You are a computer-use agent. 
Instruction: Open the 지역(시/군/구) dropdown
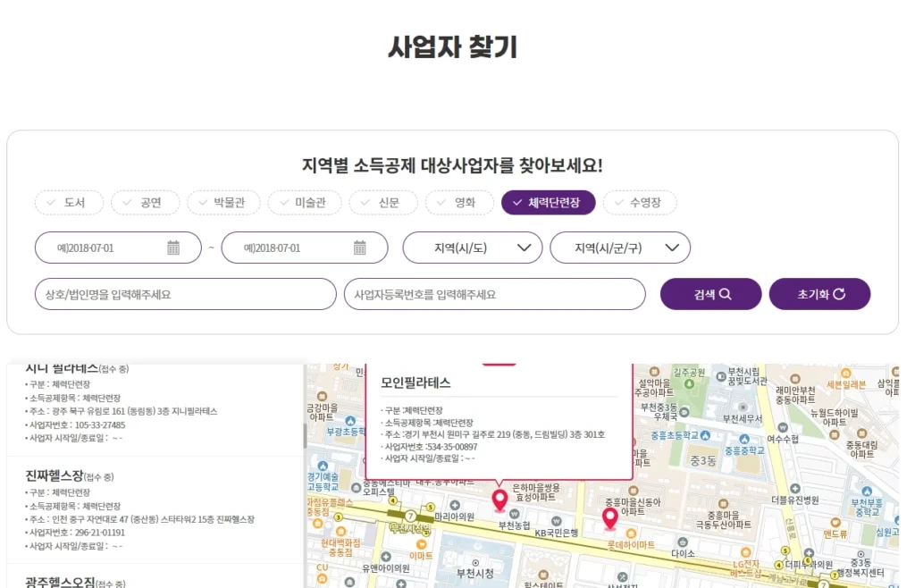[x=621, y=248]
